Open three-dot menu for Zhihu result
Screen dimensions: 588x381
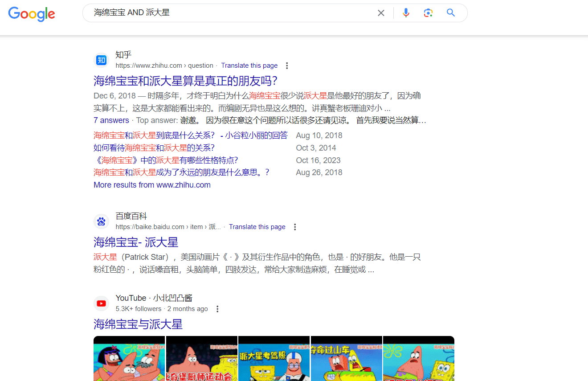287,66
